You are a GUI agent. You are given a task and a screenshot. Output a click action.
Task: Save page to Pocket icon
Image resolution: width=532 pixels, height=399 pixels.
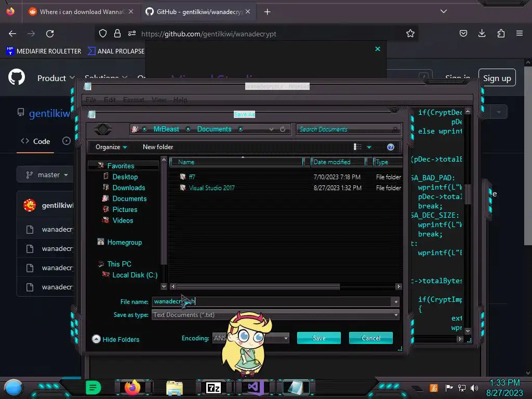point(463,33)
